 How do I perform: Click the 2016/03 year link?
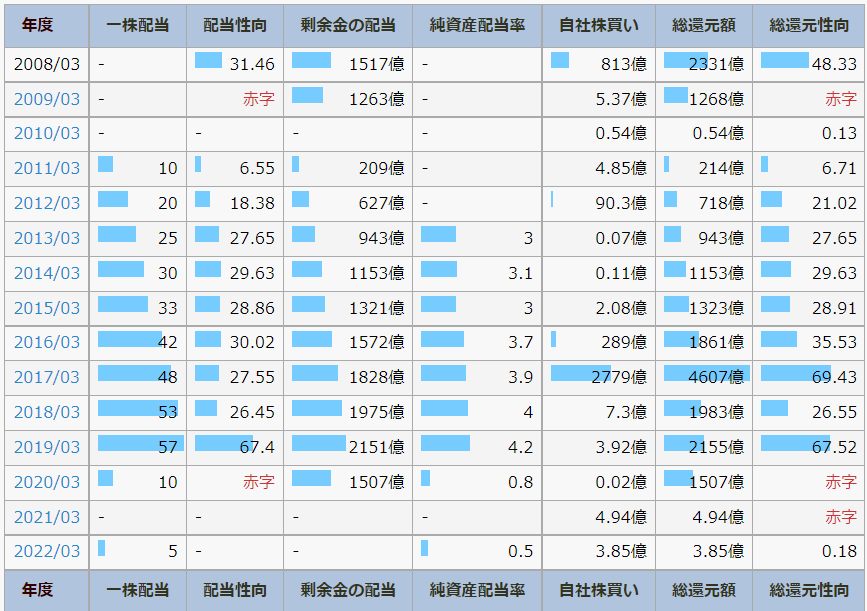pyautogui.click(x=47, y=342)
